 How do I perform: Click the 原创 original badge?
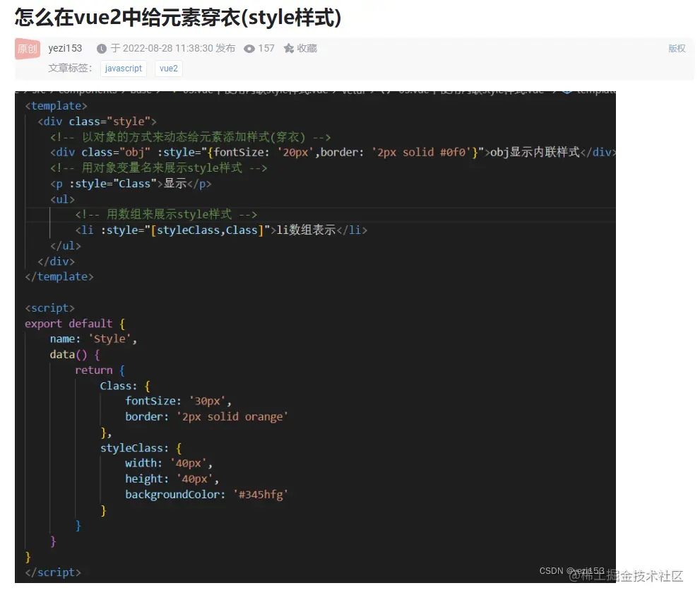click(28, 49)
